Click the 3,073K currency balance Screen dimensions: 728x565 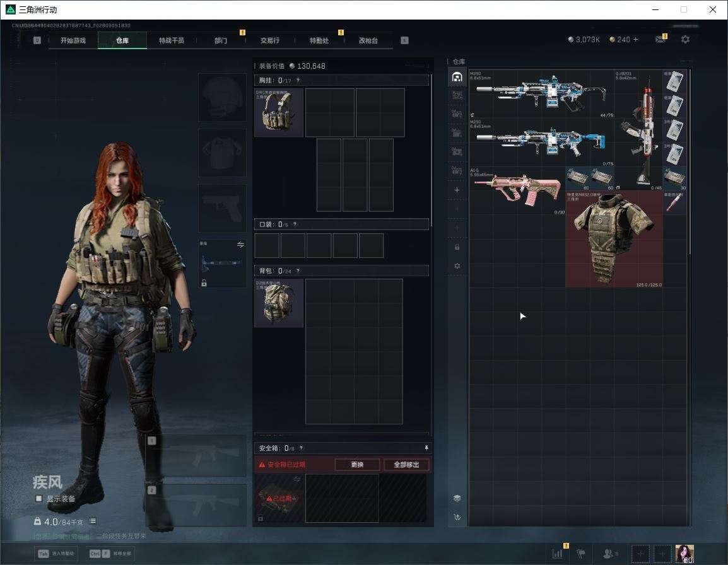584,40
